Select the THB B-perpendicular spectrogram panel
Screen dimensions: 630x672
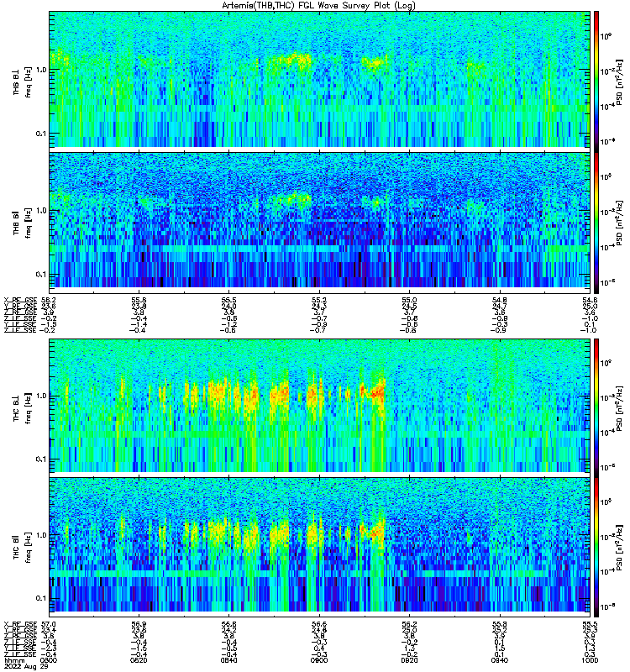(320, 79)
